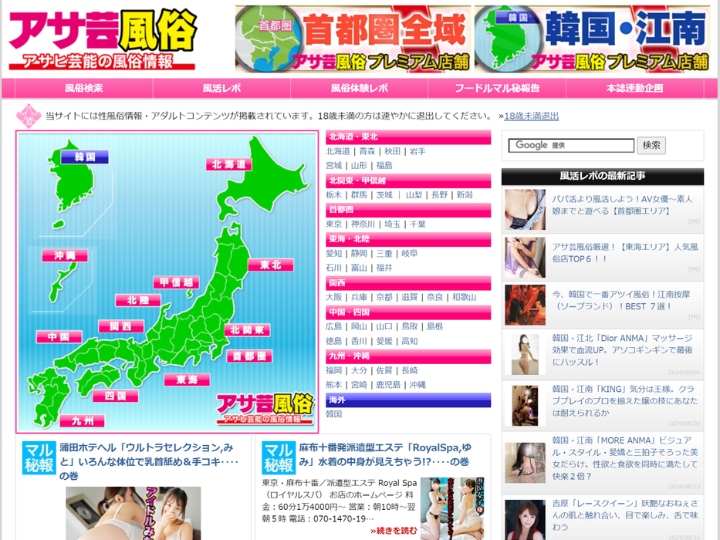The width and height of the screenshot is (720, 540).
Task: Click the thumbnail beside the KING article
Action: click(x=525, y=405)
